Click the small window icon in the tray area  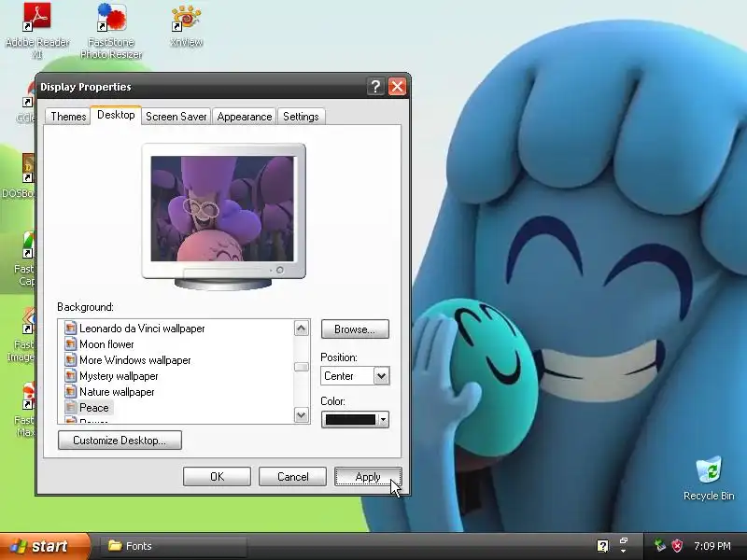pos(623,541)
